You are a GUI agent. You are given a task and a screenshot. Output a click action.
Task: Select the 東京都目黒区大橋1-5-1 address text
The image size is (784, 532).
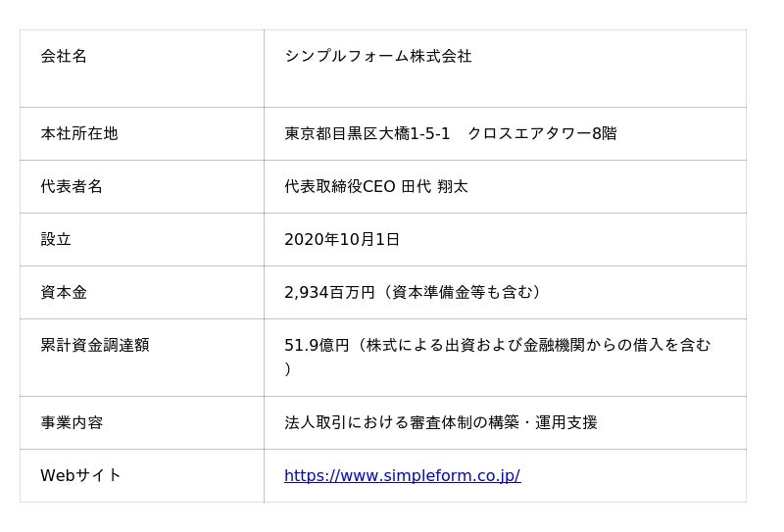[367, 134]
